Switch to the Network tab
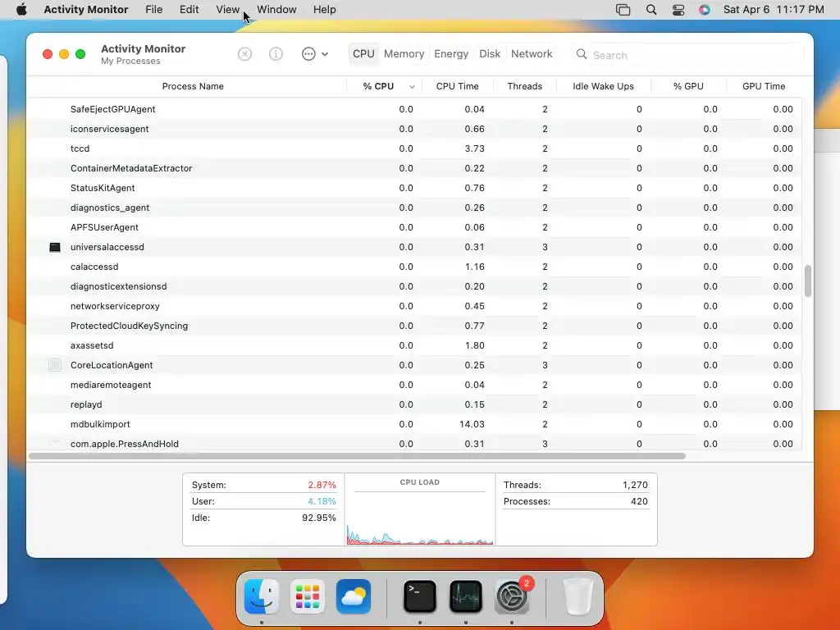 point(532,54)
